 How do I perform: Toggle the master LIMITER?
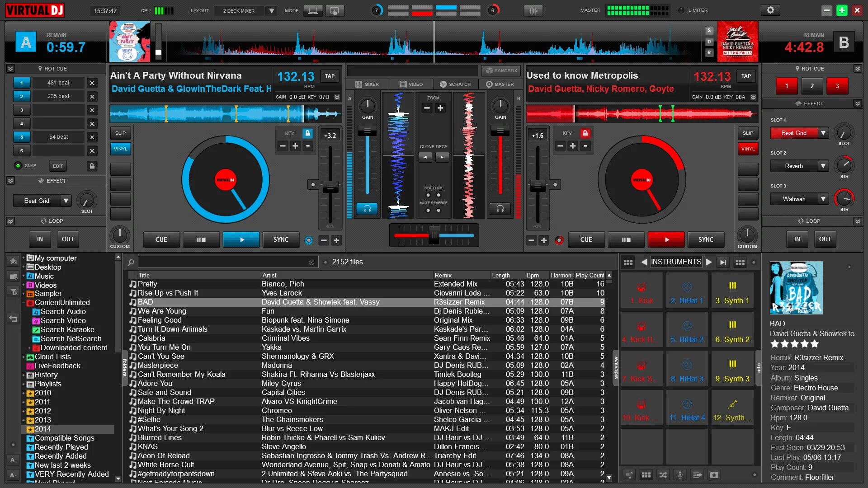click(x=682, y=10)
